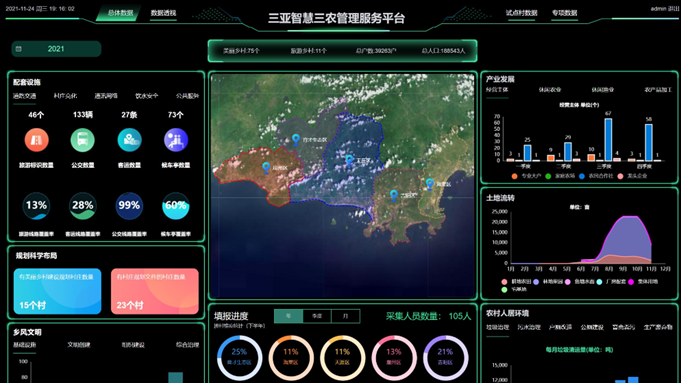Click the 25% progress ring in 填报进度
Image resolution: width=681 pixels, height=383 pixels.
pyautogui.click(x=239, y=358)
